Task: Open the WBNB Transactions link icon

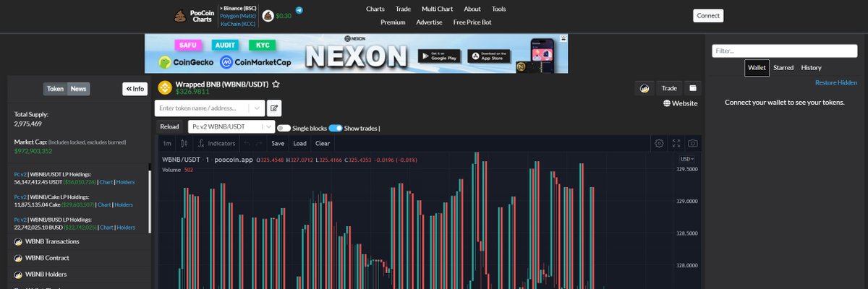Action: (19, 241)
